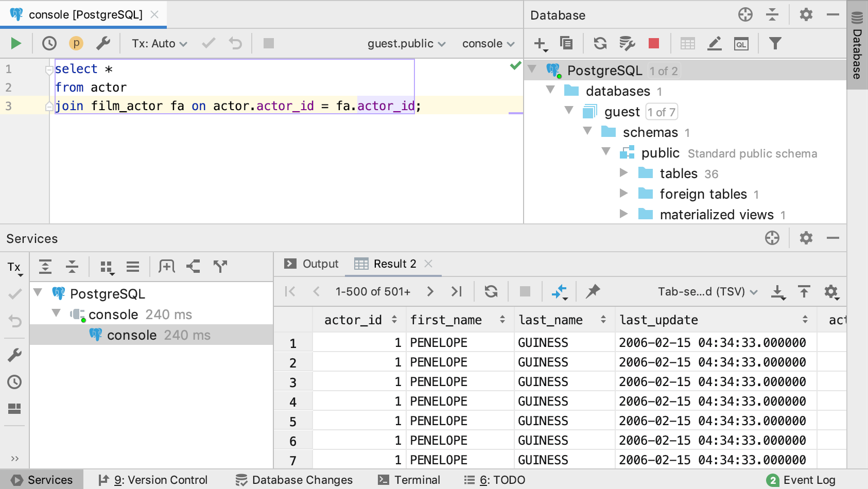Export data download icon in result toolbar

click(778, 292)
